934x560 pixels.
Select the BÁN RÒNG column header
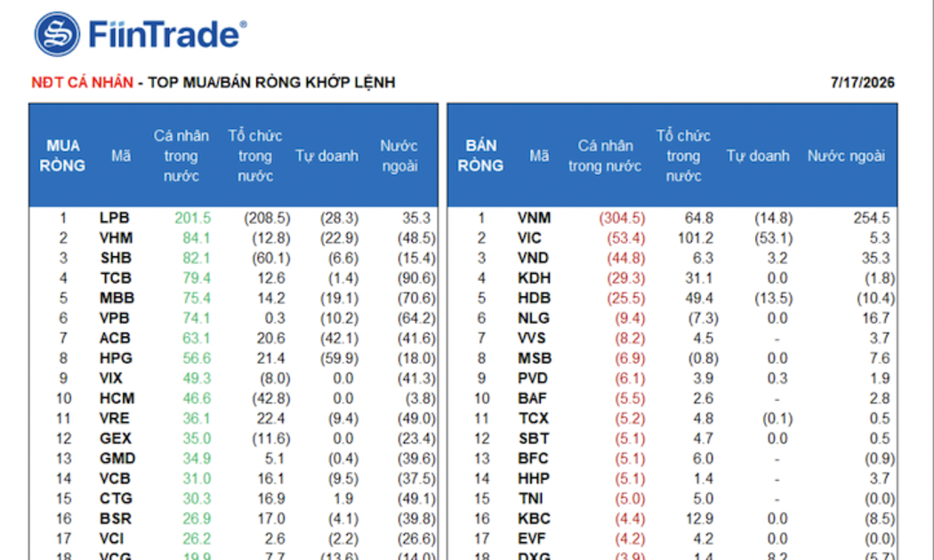click(480, 156)
